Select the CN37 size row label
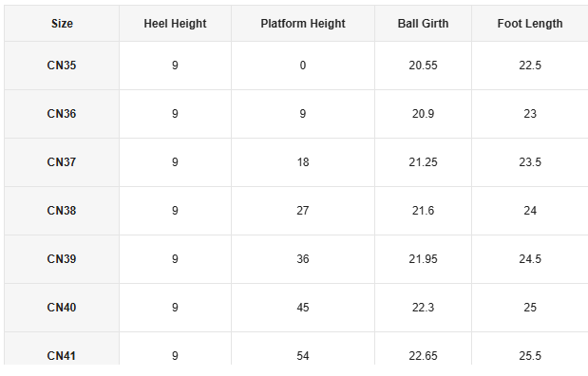Screen dimensions: 588x376 [x=62, y=162]
